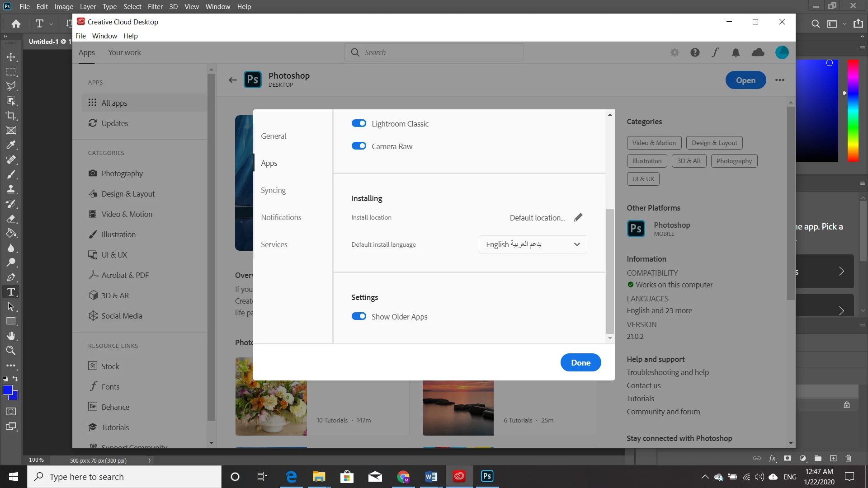
Task: Open the three-dot more options menu
Action: point(780,80)
